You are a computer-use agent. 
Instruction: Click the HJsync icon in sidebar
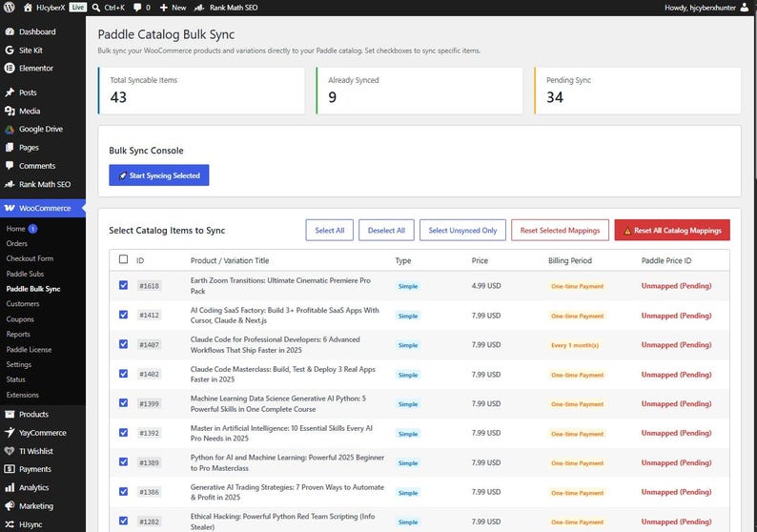[10, 524]
